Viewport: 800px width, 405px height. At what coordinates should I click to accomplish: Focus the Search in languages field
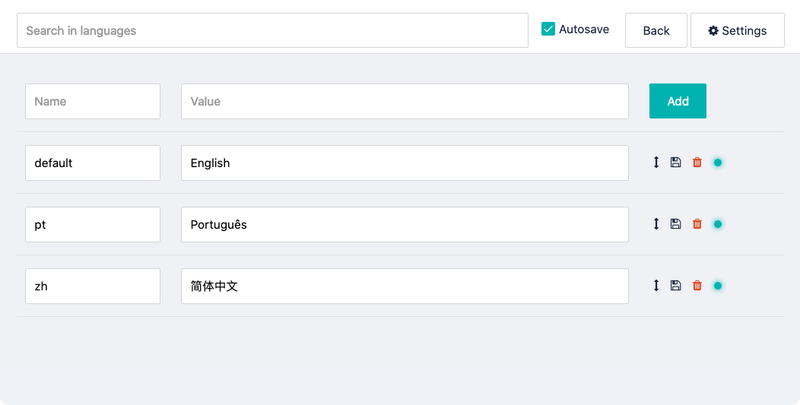pos(272,31)
